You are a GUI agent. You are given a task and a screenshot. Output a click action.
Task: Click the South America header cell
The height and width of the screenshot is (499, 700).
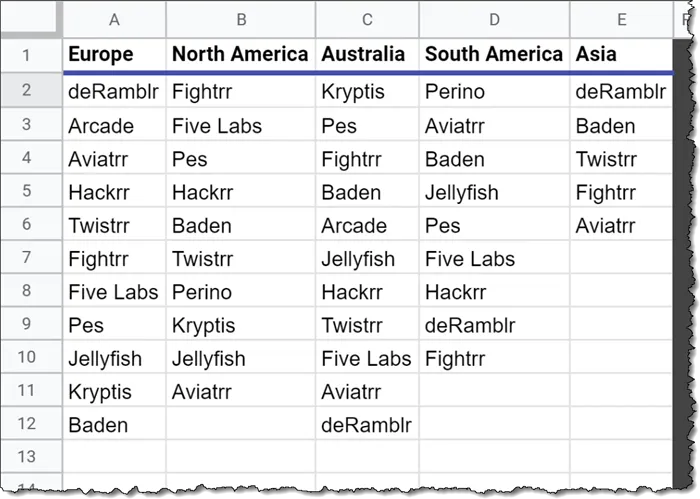point(494,54)
